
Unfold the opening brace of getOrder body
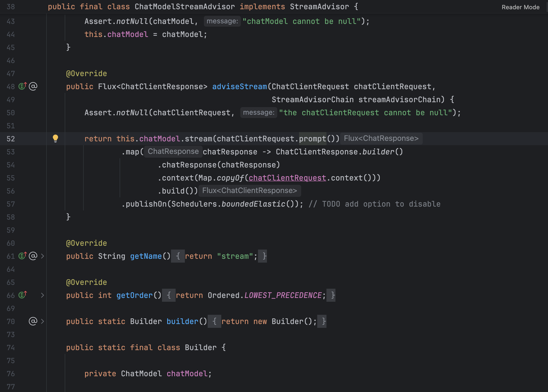(169, 295)
